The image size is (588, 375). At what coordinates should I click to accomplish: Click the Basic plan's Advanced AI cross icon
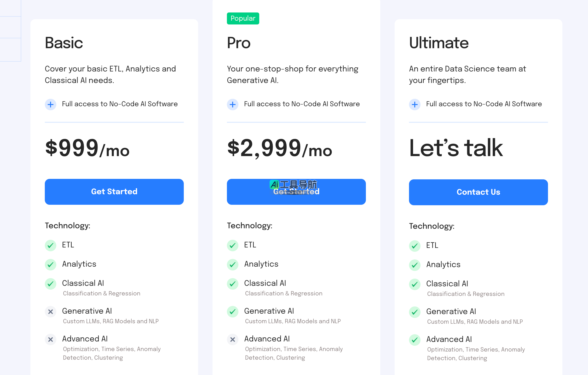51,339
